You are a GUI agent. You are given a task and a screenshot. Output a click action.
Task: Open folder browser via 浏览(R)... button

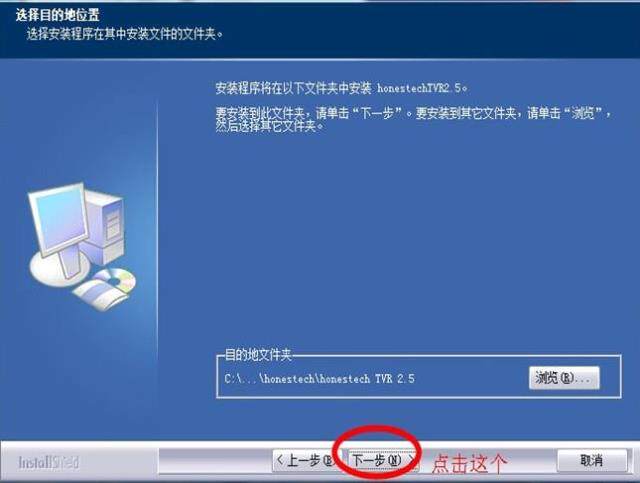[564, 378]
